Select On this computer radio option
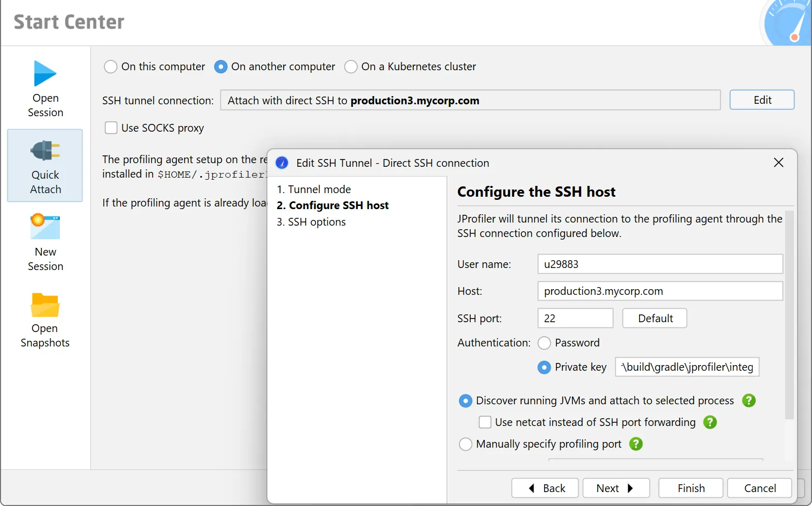 [x=110, y=67]
